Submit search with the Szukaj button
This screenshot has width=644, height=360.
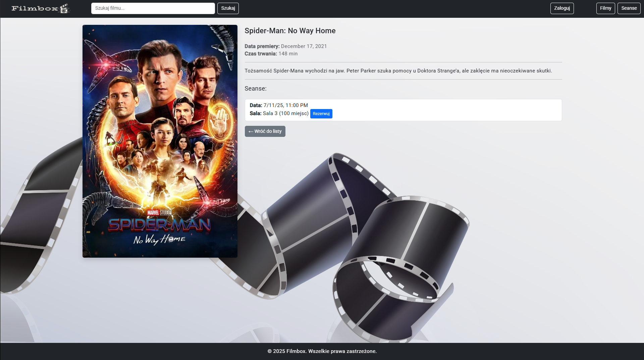(x=228, y=8)
